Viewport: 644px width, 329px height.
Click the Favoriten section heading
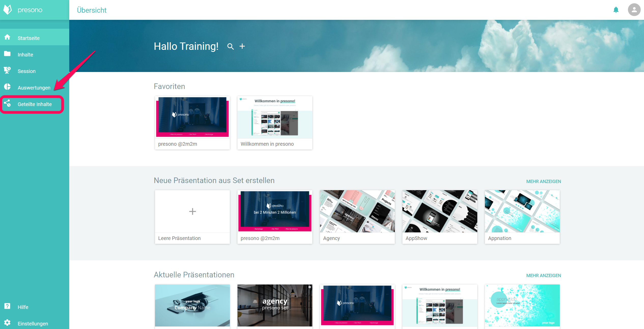(x=170, y=86)
